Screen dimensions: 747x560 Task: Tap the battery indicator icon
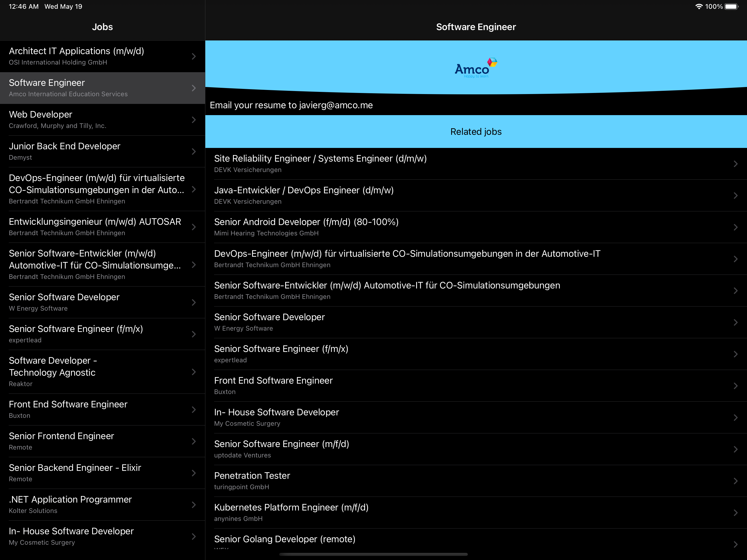click(731, 6)
